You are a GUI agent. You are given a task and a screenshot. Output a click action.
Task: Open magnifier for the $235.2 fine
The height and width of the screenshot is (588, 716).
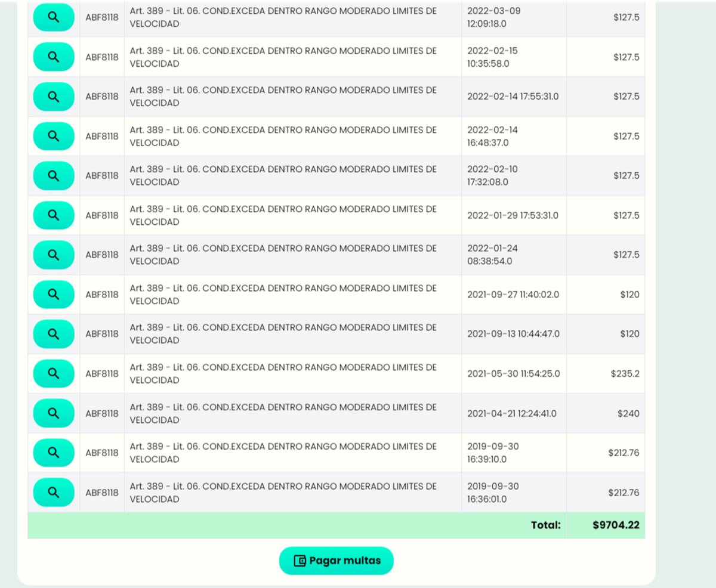pyautogui.click(x=54, y=373)
